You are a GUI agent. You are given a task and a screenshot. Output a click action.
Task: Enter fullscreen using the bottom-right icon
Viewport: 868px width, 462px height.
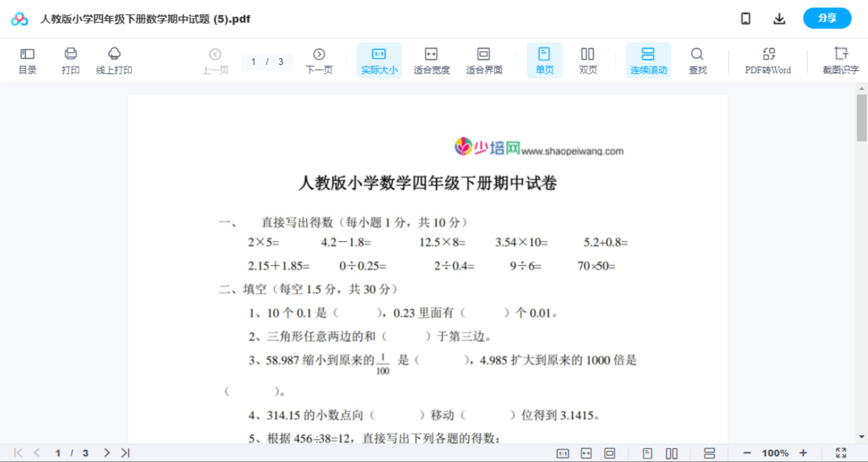click(x=841, y=452)
